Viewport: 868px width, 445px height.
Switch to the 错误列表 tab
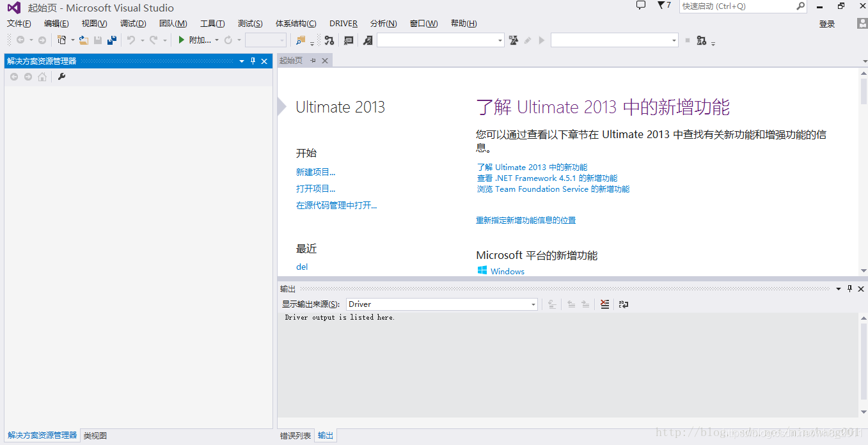click(296, 436)
